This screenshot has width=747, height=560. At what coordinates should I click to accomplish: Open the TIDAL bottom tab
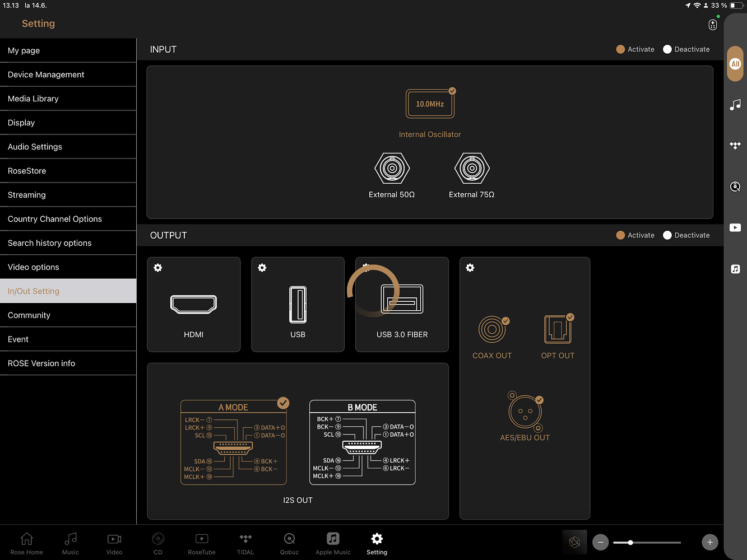tap(245, 543)
